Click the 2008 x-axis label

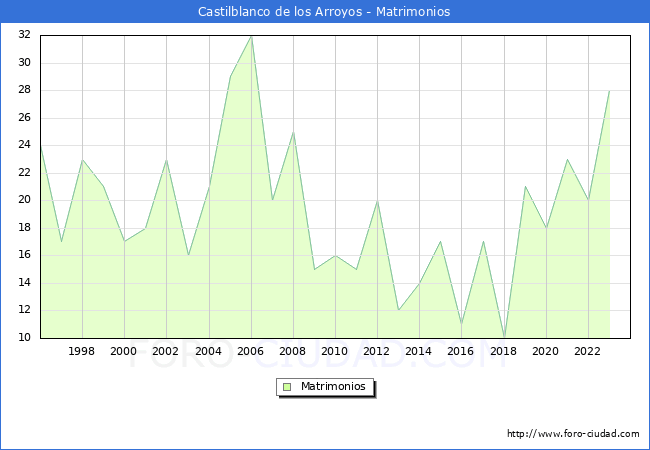coord(293,351)
